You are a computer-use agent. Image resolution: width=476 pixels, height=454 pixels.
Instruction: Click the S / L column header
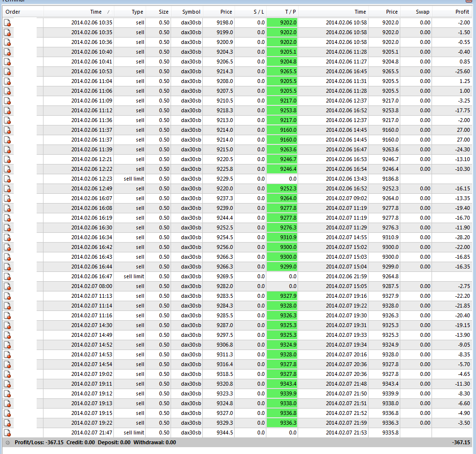[x=258, y=12]
